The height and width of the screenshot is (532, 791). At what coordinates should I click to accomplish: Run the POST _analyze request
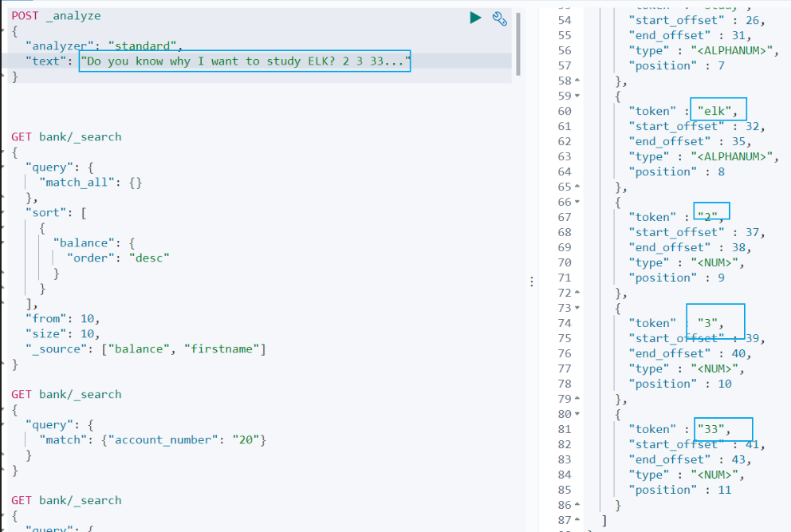475,18
